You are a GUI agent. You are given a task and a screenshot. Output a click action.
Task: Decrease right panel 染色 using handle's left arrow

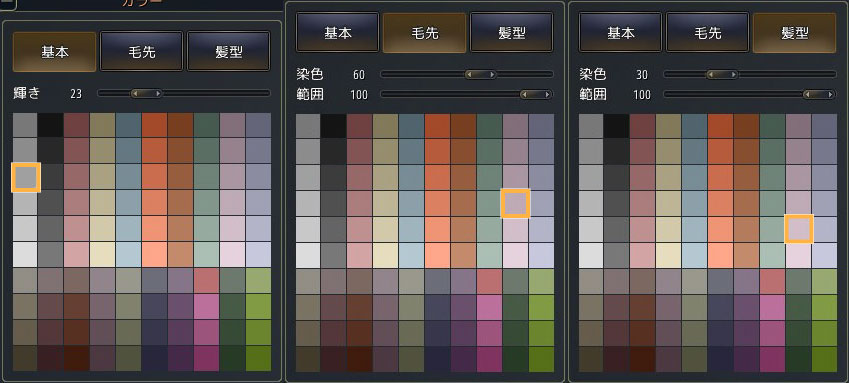pyautogui.click(x=710, y=74)
